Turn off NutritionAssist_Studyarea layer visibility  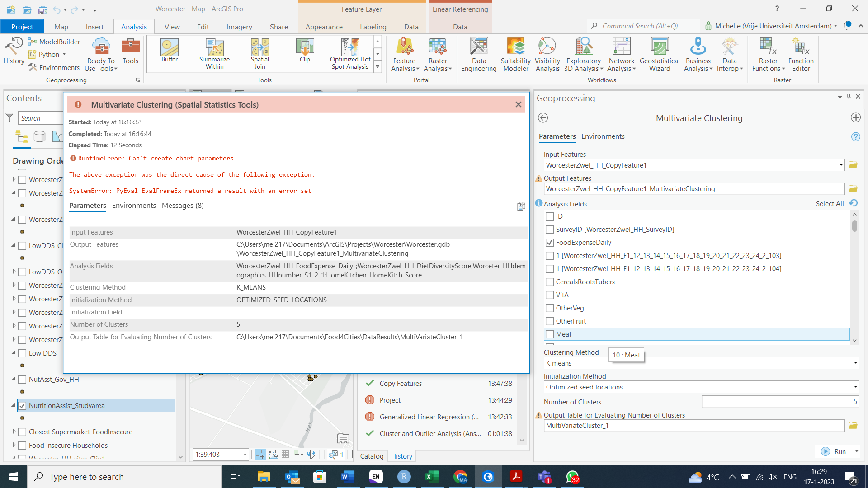22,406
